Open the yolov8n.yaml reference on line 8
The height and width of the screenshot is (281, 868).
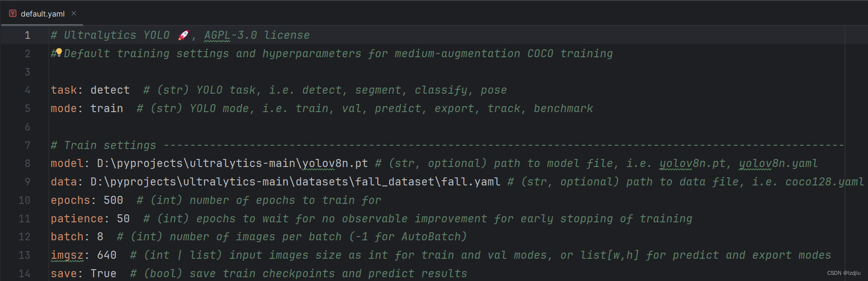[x=779, y=163]
